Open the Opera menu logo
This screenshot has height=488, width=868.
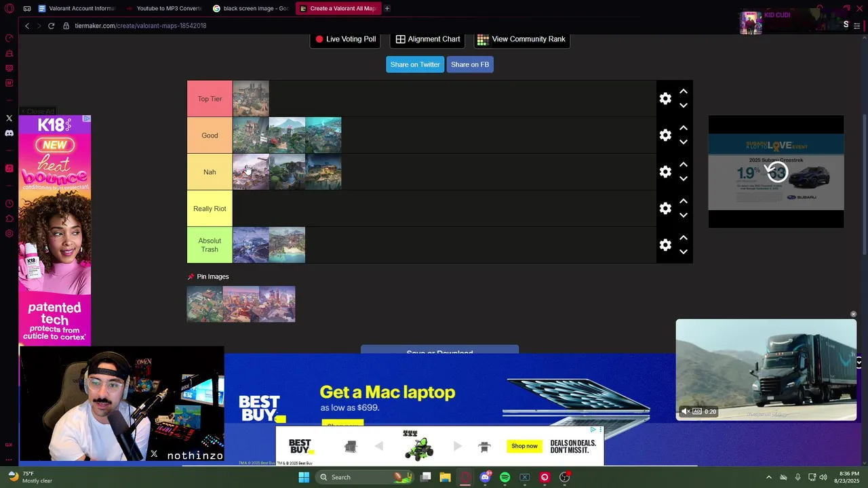point(9,8)
